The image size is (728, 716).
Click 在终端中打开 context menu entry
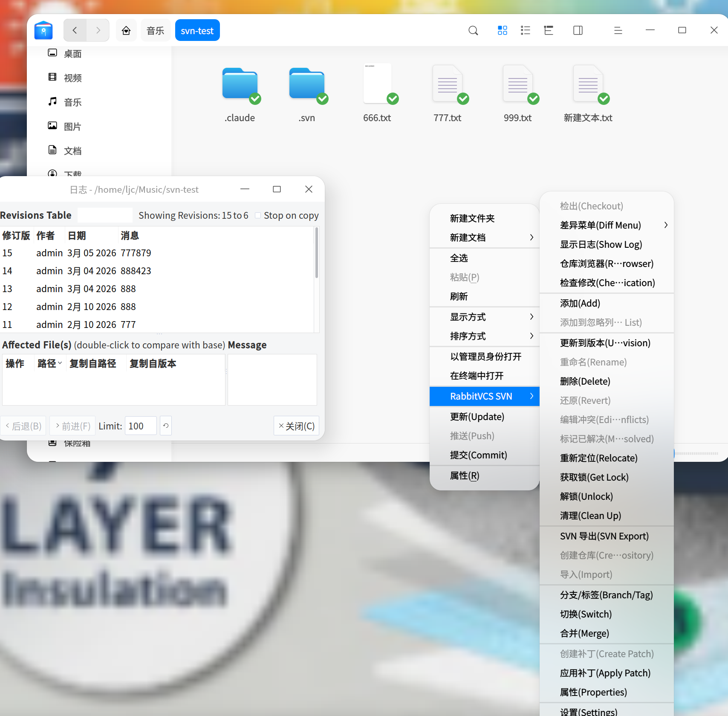485,376
